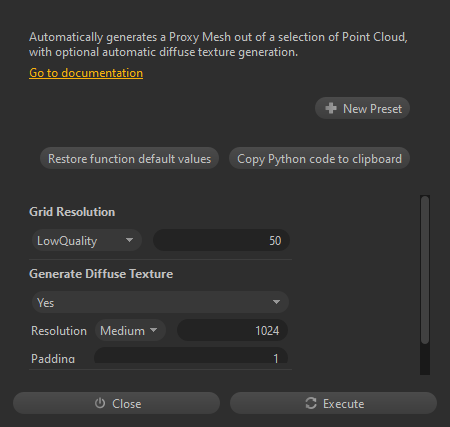Image resolution: width=450 pixels, height=427 pixels.
Task: Create a New Preset
Action: pyautogui.click(x=362, y=108)
